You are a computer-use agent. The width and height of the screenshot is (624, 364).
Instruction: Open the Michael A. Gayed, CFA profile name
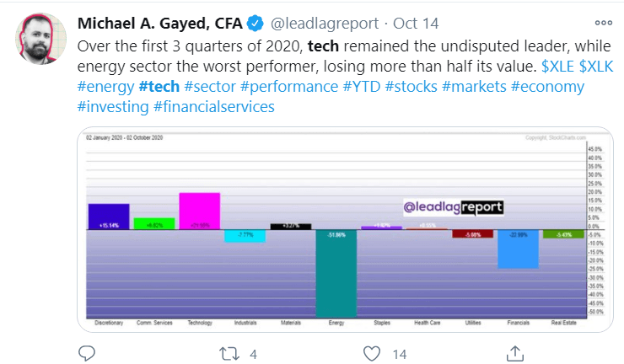pyautogui.click(x=158, y=24)
